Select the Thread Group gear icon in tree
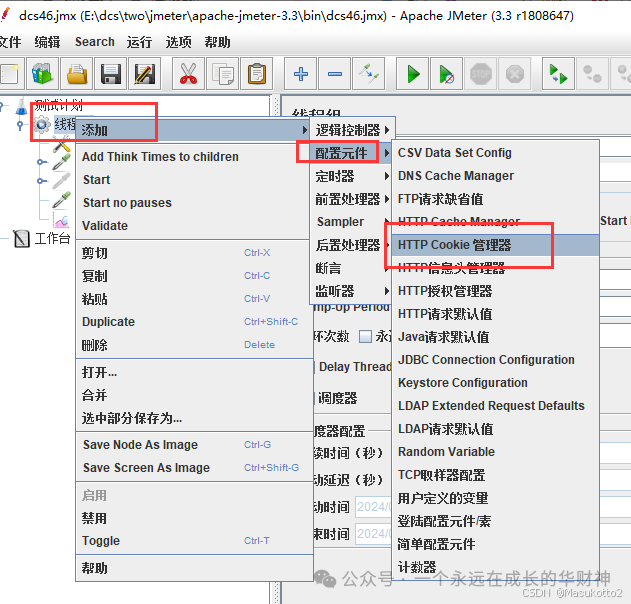The width and height of the screenshot is (631, 604). 42,124
